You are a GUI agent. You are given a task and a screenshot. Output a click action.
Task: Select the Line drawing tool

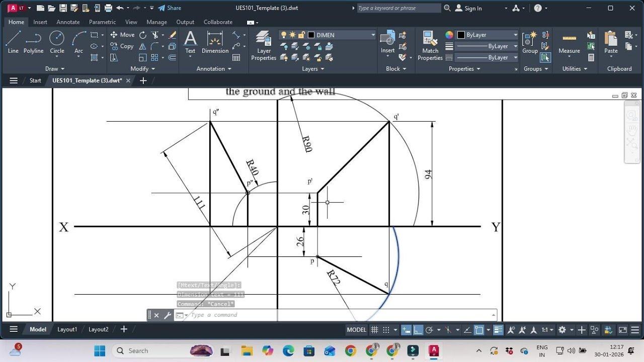13,42
